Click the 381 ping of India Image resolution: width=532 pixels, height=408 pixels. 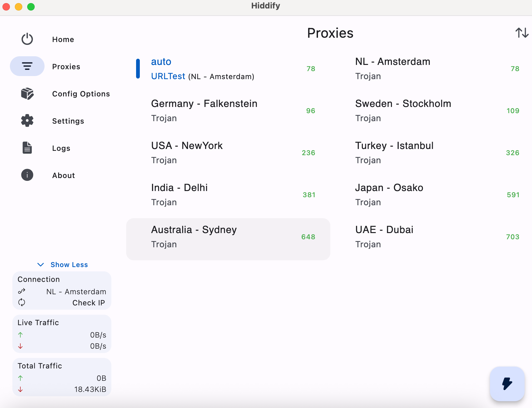[309, 195]
